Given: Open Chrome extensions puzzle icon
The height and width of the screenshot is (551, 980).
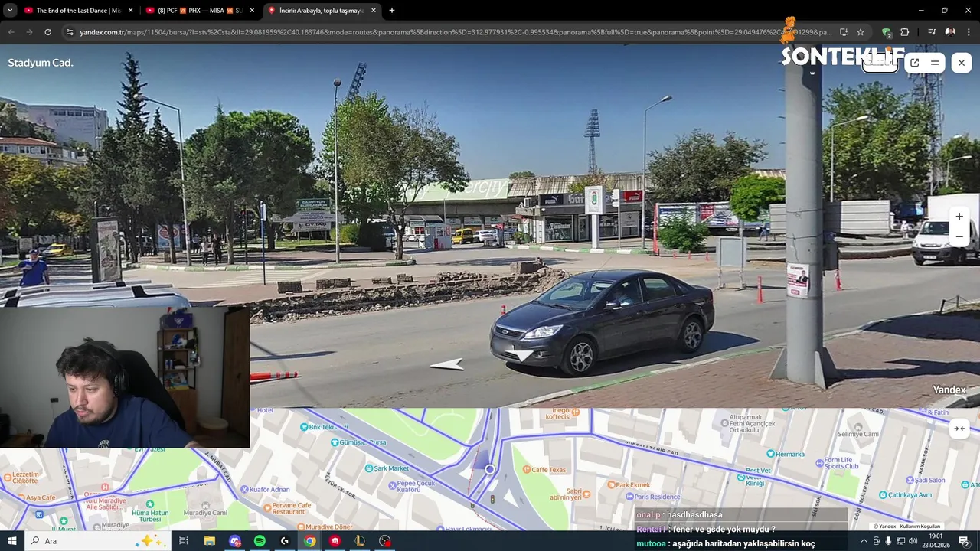Looking at the screenshot, I should (905, 32).
